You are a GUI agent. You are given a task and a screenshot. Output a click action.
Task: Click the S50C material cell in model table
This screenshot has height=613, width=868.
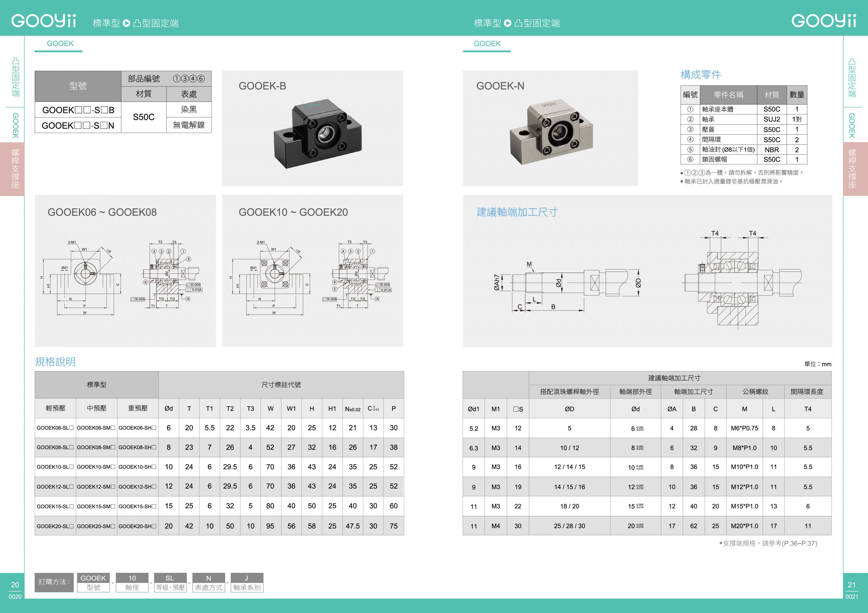click(x=144, y=117)
